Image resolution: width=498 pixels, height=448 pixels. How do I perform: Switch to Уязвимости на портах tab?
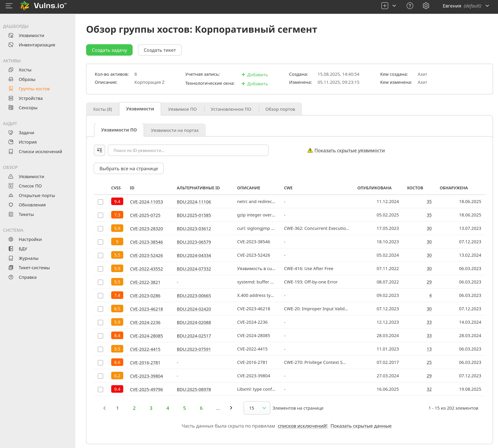point(174,130)
